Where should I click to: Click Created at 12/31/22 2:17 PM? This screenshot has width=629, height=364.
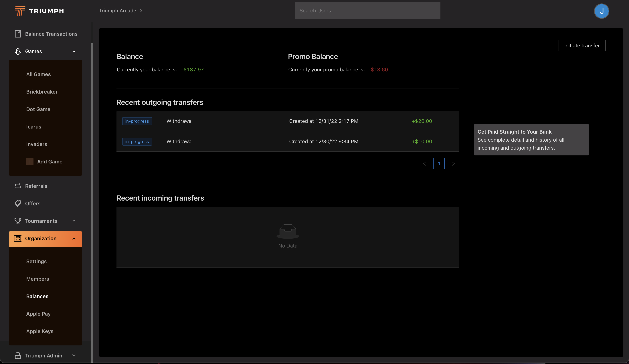click(324, 121)
